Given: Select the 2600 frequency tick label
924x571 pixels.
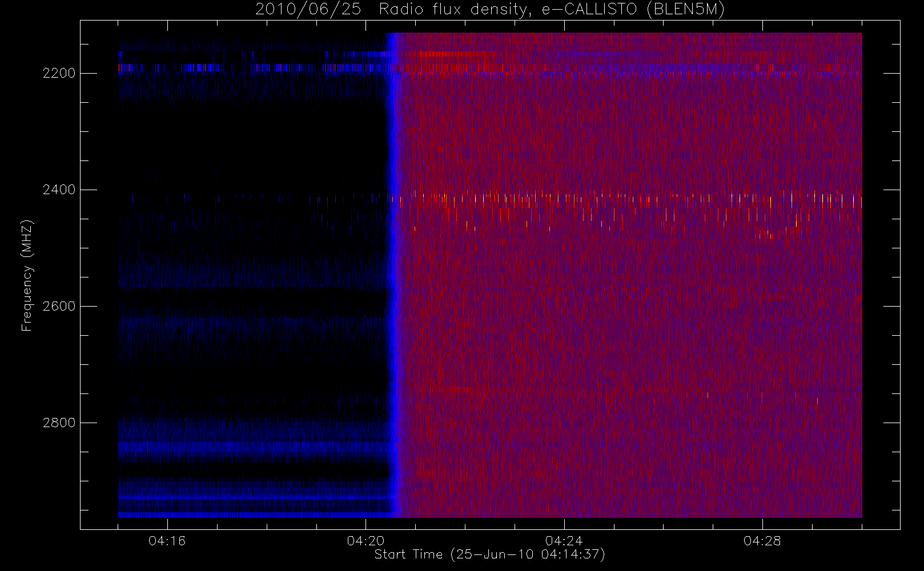Looking at the screenshot, I should click(x=59, y=307).
